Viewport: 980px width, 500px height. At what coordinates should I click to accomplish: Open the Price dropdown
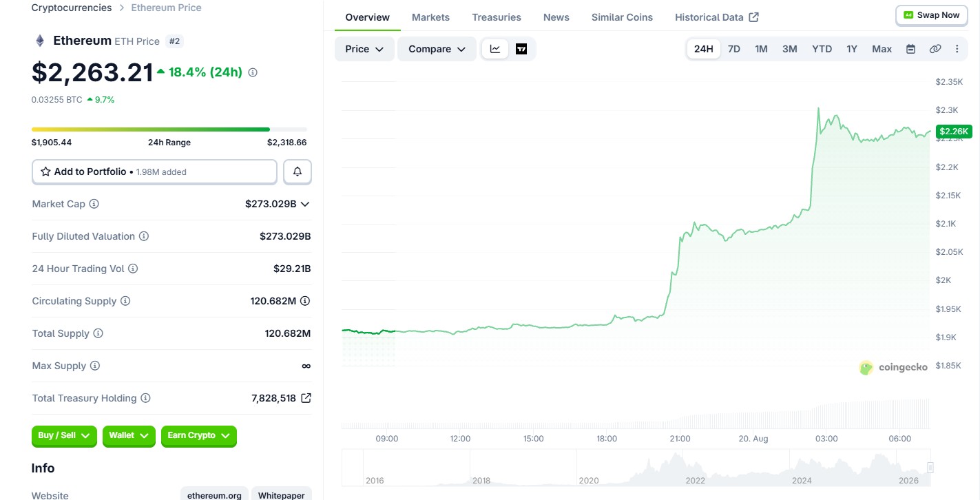pyautogui.click(x=365, y=49)
